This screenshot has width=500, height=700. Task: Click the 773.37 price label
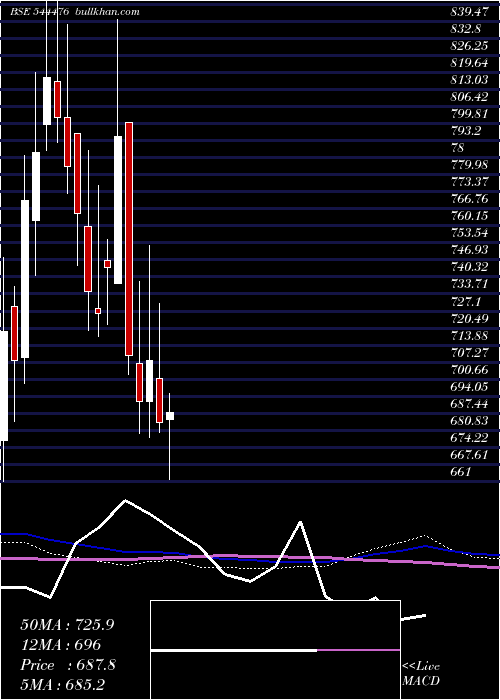(x=470, y=182)
